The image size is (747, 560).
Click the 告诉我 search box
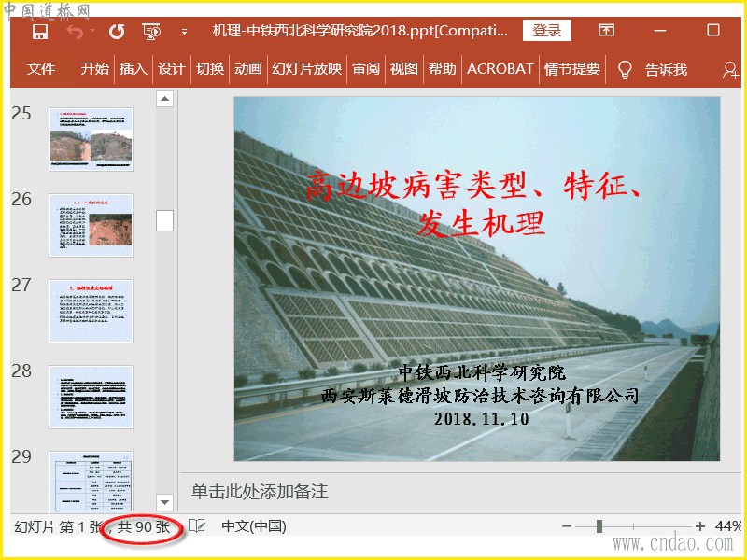[x=666, y=70]
